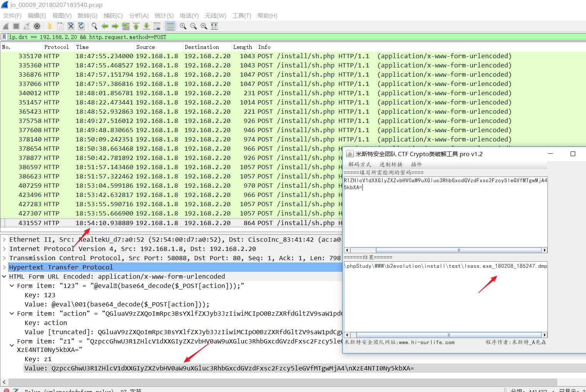Collapse the HTML Form URL Encoded node
The height and width of the screenshot is (392, 586).
point(4,276)
